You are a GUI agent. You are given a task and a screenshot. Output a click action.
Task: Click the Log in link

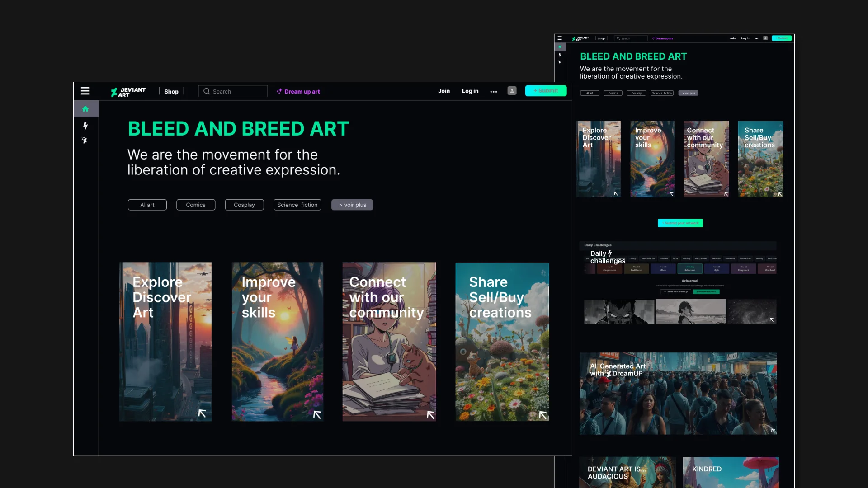(470, 91)
